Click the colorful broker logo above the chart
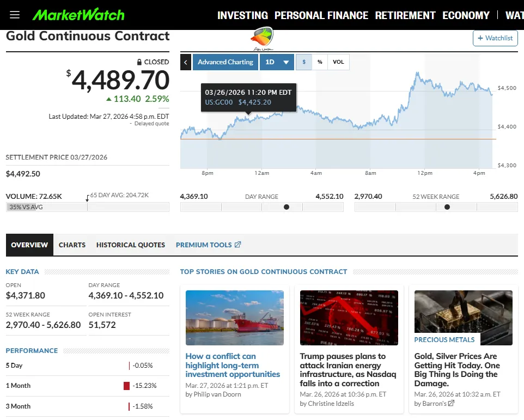 click(x=263, y=39)
